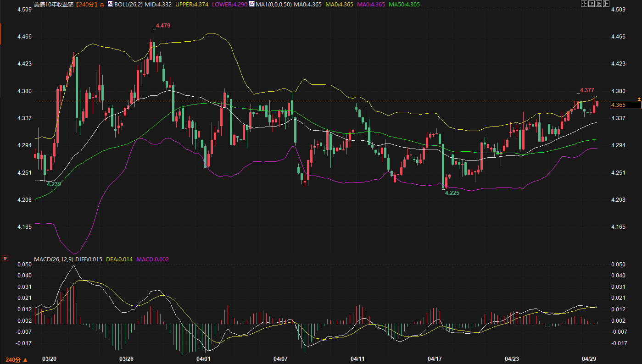
Task: Click the 04/07 date on the time axis
Action: [x=280, y=358]
